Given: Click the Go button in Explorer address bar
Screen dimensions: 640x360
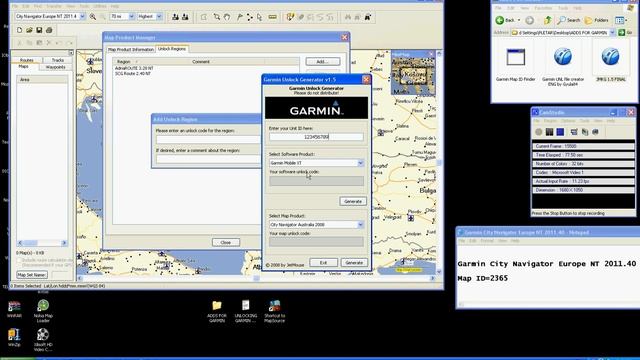Looking at the screenshot, I should (x=626, y=33).
